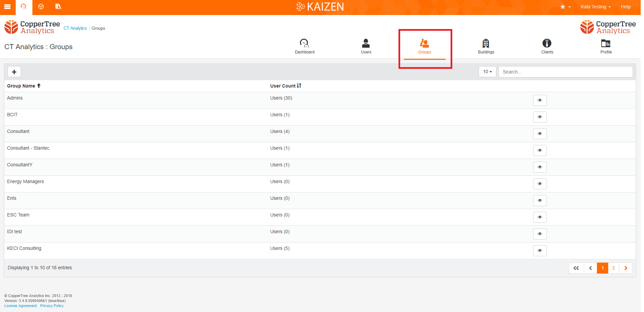Go to the Dashboard tab
The height and width of the screenshot is (312, 644).
point(305,46)
